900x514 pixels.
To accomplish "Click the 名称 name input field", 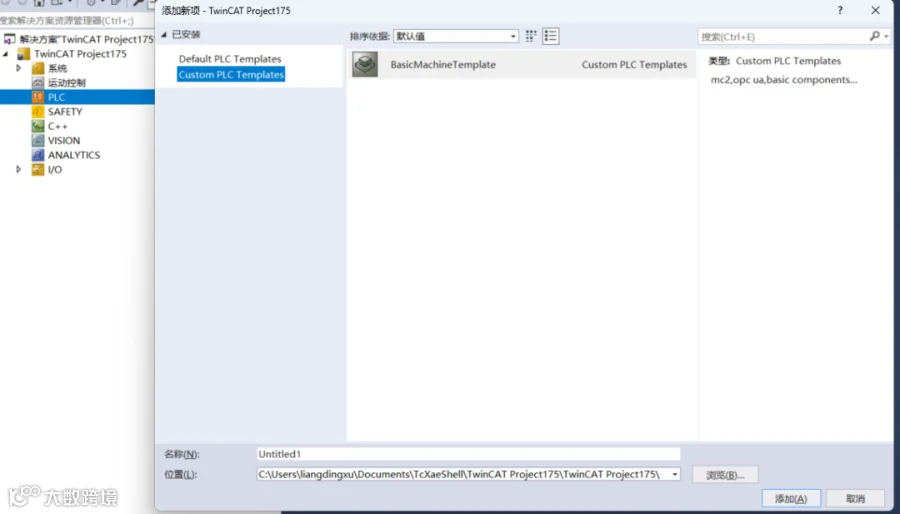I will (x=468, y=454).
